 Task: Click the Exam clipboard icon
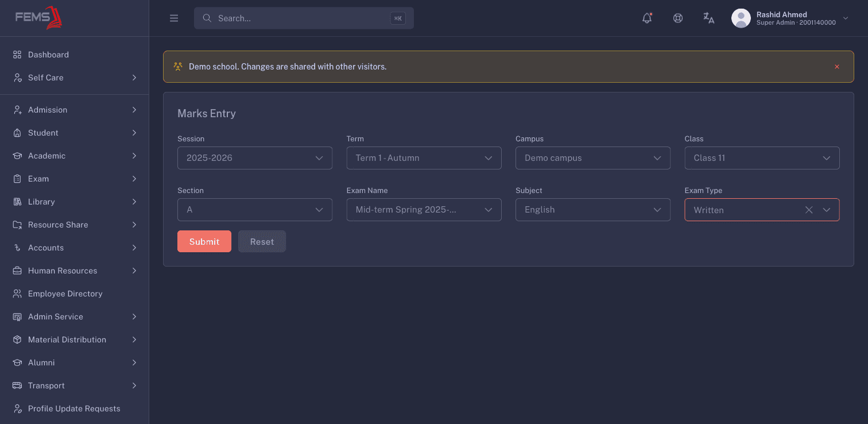point(17,179)
